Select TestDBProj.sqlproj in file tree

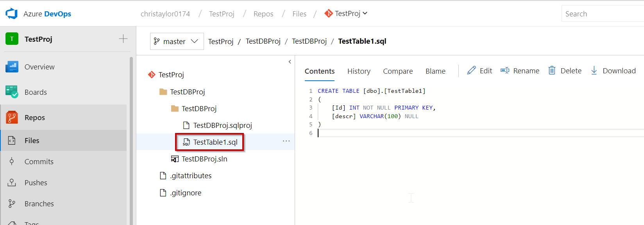(x=222, y=125)
